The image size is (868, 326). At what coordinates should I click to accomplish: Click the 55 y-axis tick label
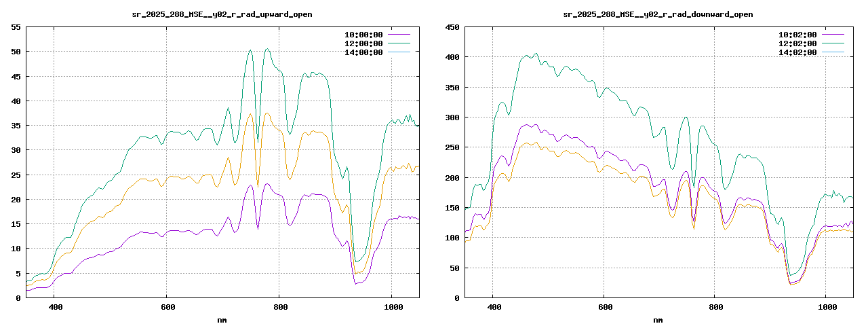point(15,27)
